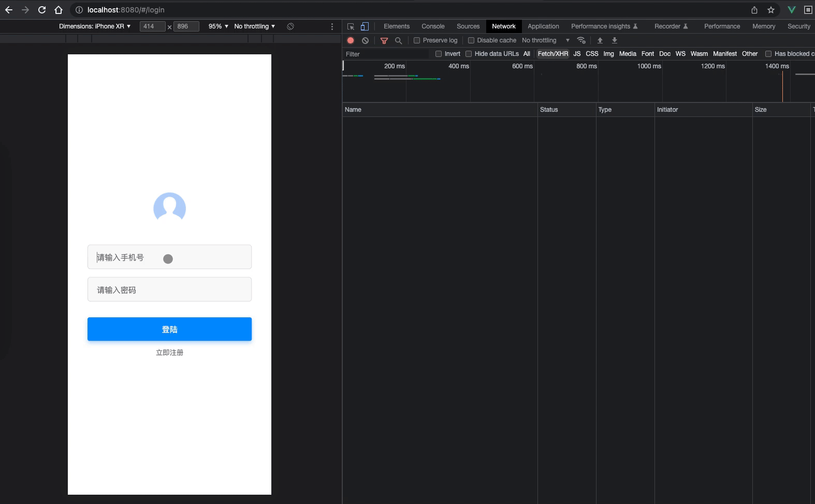Filter requests by Wasm
Screen dimensions: 815x504
pyautogui.click(x=699, y=54)
